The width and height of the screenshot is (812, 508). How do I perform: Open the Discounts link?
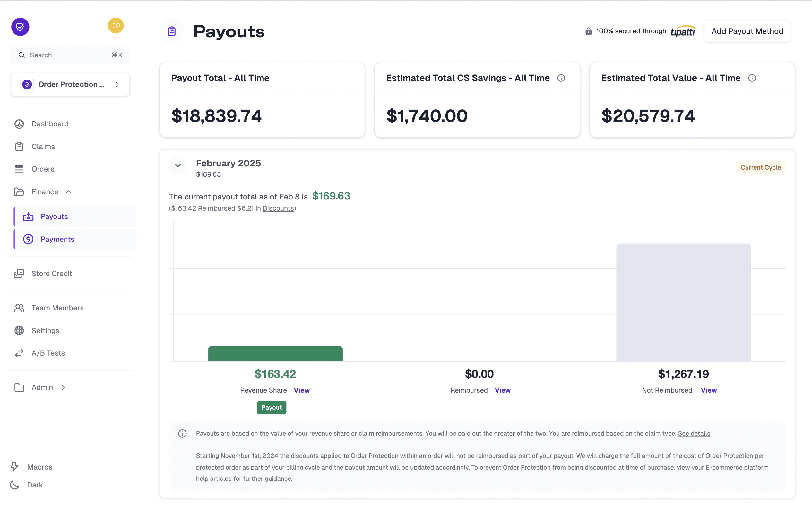(x=278, y=208)
